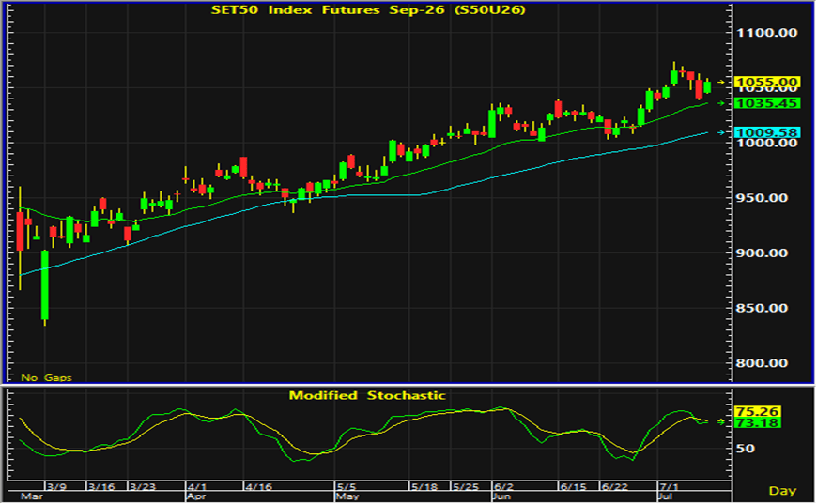Click the yellow arrow beside the 1055.00 label
817x504 pixels.
pyautogui.click(x=721, y=83)
